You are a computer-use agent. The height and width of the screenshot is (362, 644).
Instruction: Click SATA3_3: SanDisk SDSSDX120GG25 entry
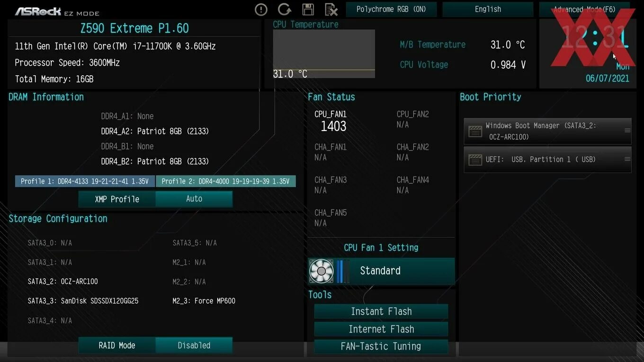tap(83, 301)
